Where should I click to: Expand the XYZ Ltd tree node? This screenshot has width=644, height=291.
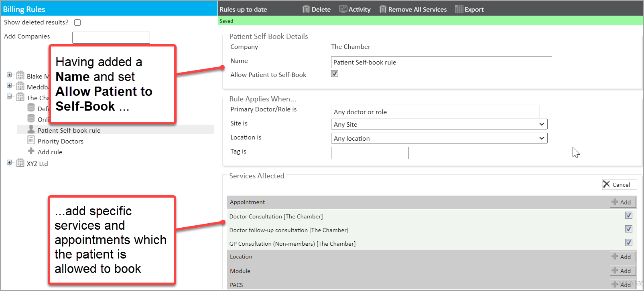click(9, 162)
